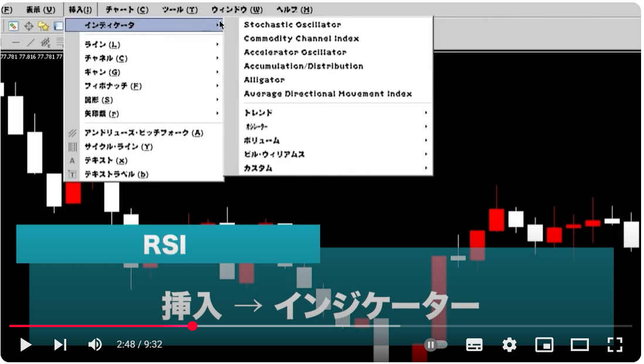Image resolution: width=644 pixels, height=364 pixels.
Task: Select the horizontal line drawing tool
Action: [16, 42]
